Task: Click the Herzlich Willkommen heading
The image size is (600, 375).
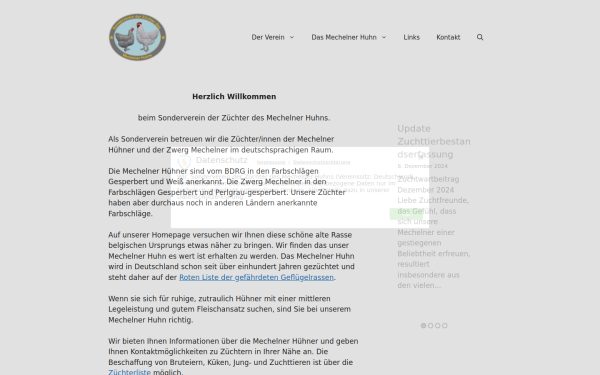Action: pos(234,96)
